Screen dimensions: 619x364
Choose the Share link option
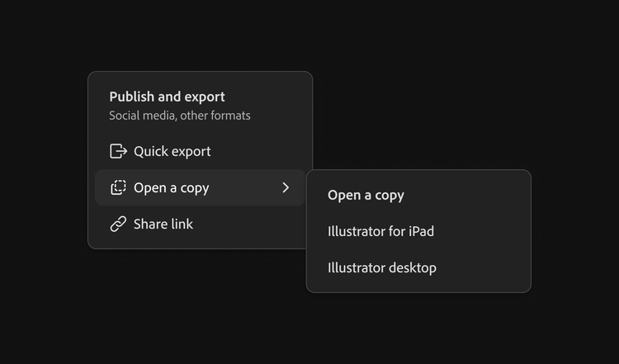pos(200,224)
